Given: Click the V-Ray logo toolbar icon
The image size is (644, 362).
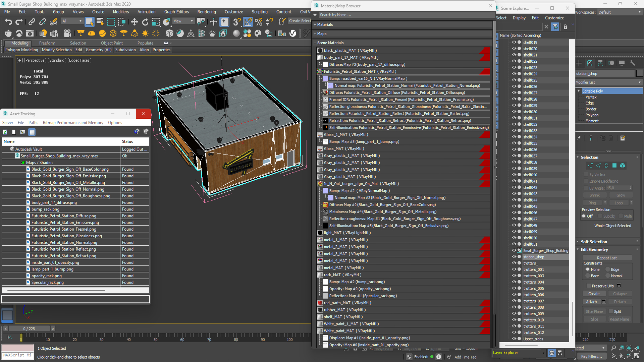Looking at the screenshot, I should [293, 33].
